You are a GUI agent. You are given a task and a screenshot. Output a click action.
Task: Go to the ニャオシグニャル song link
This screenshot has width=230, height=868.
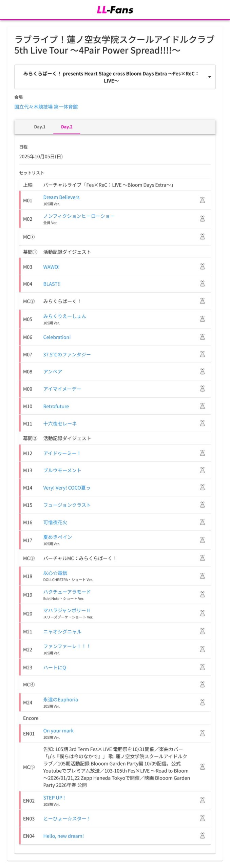click(x=62, y=631)
